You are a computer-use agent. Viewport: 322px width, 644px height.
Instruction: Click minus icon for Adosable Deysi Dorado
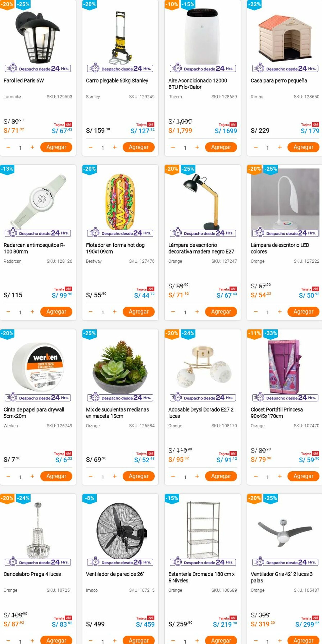point(173,476)
